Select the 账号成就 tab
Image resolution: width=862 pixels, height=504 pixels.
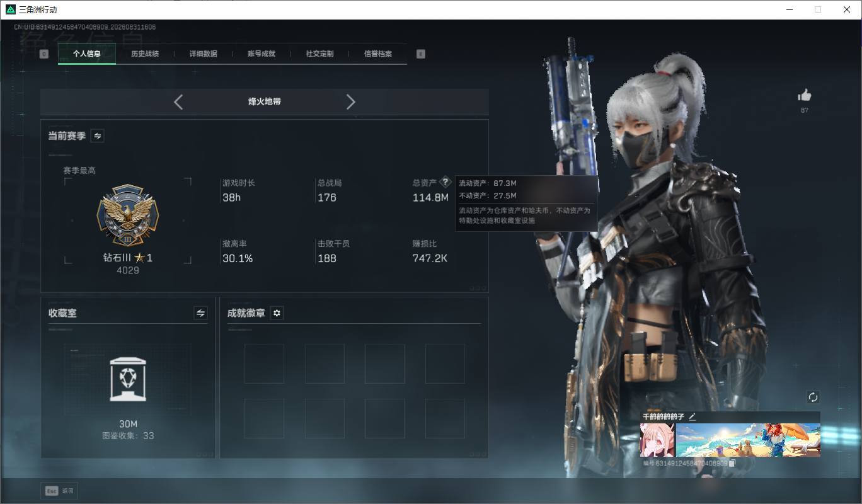261,54
